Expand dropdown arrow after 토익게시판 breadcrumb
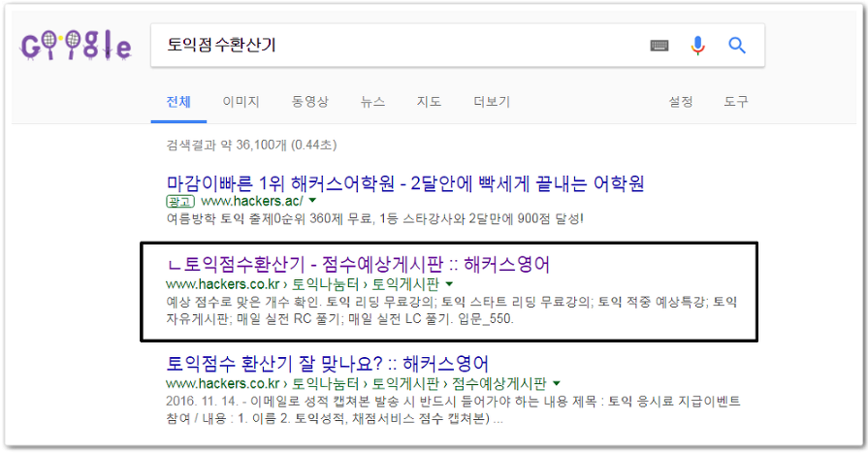868x455 pixels. 449,284
